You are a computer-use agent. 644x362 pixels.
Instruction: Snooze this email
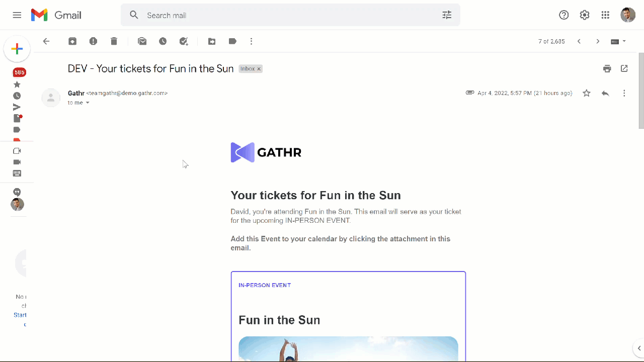(x=163, y=41)
